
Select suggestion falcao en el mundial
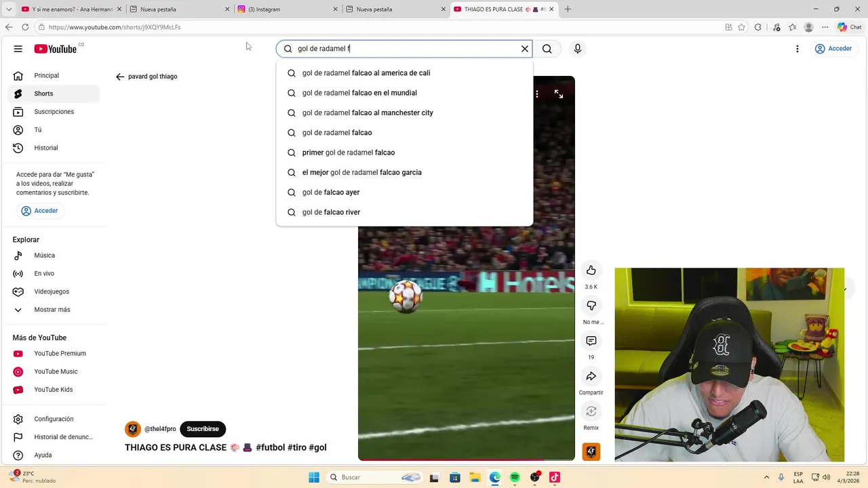[405, 93]
